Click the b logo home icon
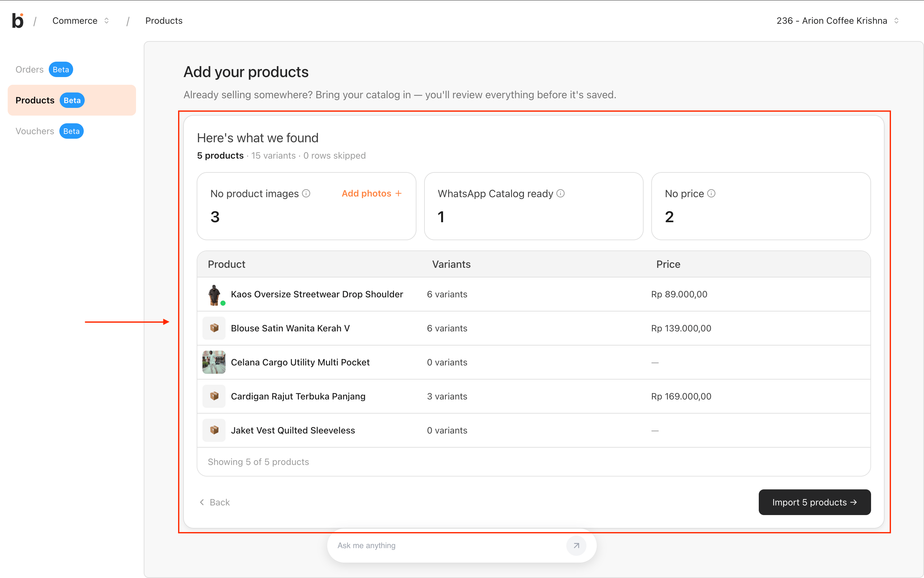 18,21
